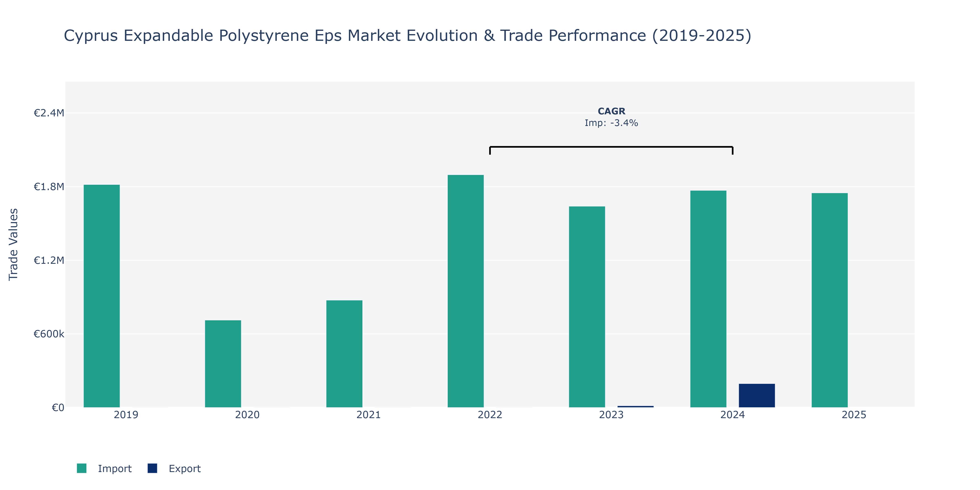The image size is (980, 490).
Task: Click the navy Export legend swatch
Action: pos(152,468)
